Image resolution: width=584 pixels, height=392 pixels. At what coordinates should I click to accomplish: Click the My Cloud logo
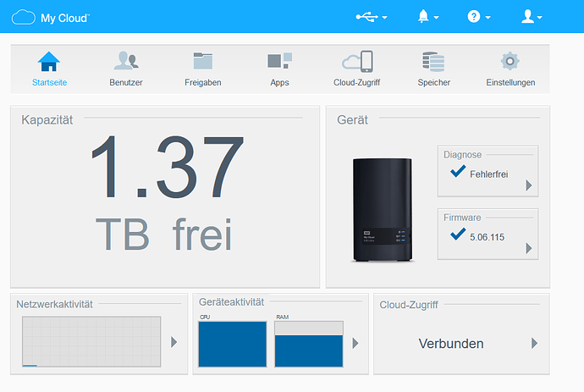pos(51,18)
